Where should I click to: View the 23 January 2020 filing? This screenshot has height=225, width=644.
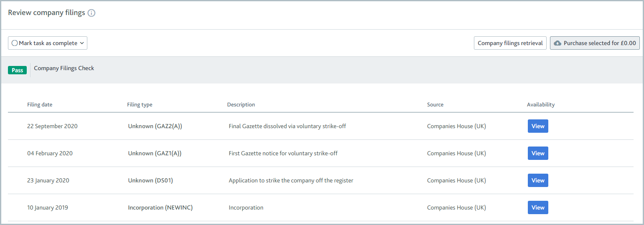tap(538, 180)
